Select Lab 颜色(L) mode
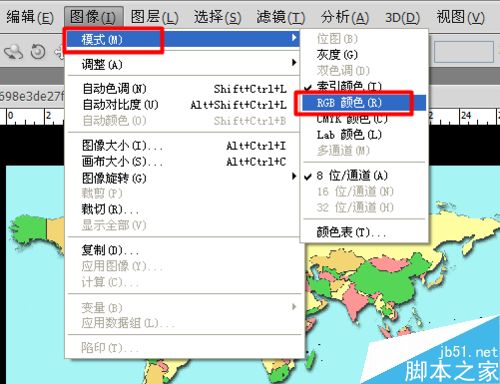The height and width of the screenshot is (384, 500). tap(364, 135)
